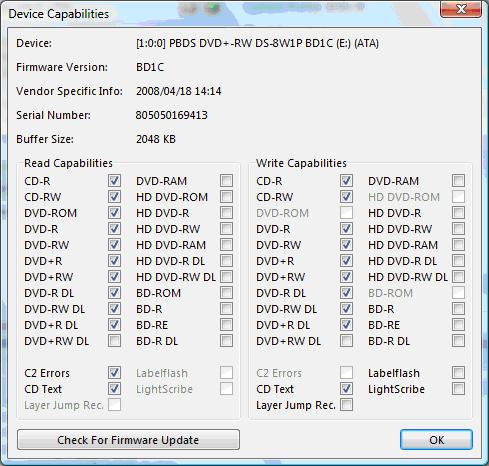Close the Device Capabilities dialog
Viewport: 489px width, 466px height.
461,9
